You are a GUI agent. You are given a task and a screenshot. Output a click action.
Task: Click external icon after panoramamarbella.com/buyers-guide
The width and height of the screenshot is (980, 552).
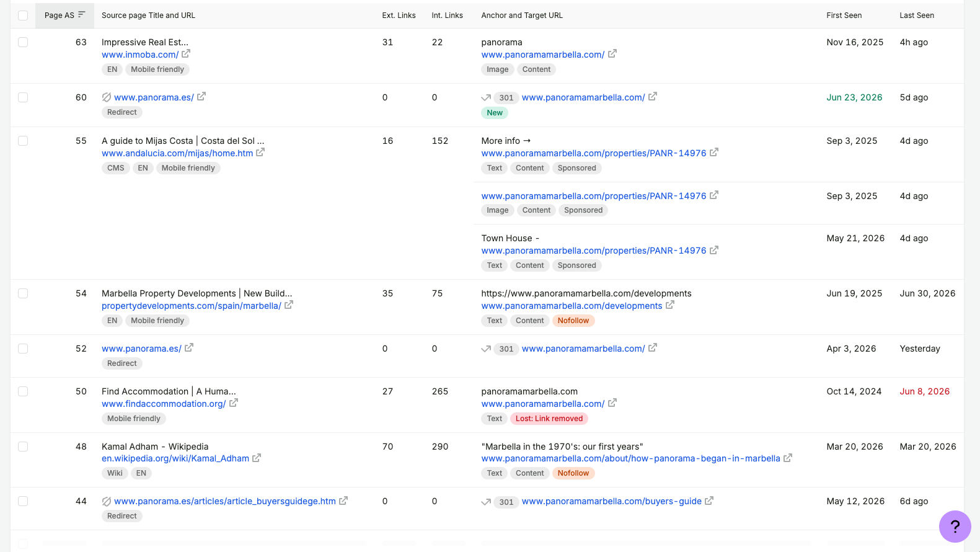pos(709,501)
